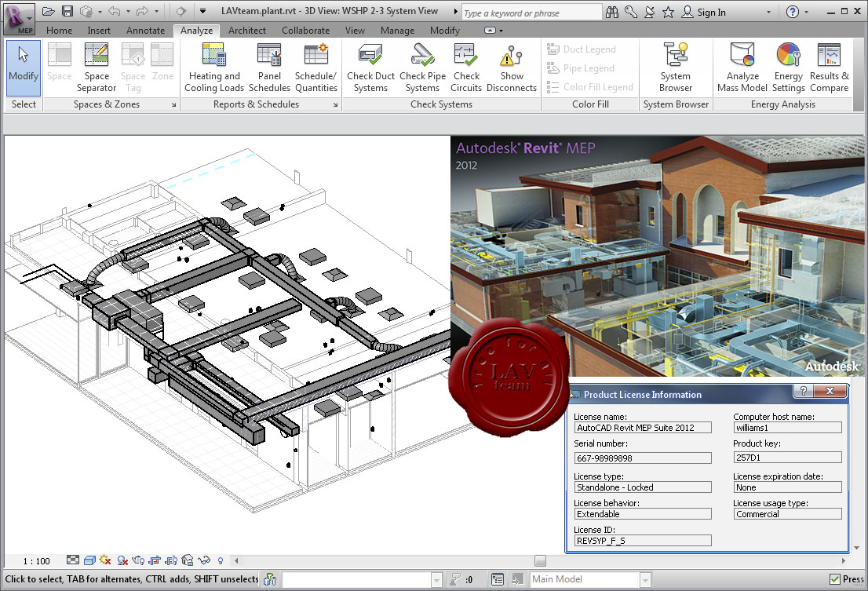Click the Detail Level icon in view bar
This screenshot has width=868, height=591.
pos(72,560)
